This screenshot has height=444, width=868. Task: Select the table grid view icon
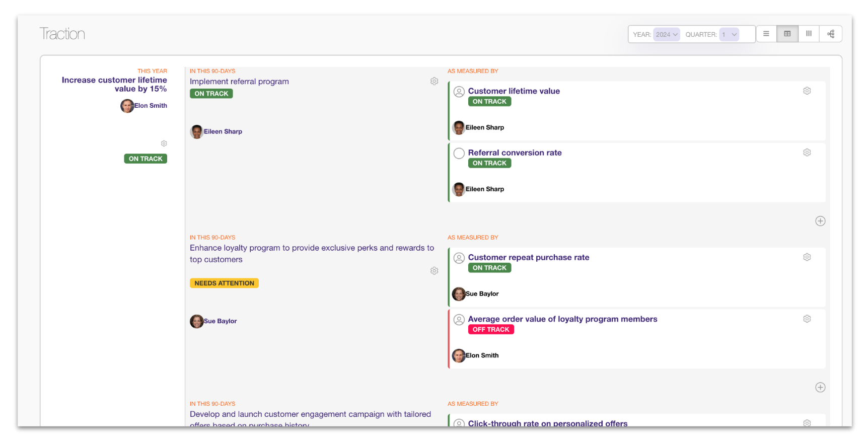[787, 34]
